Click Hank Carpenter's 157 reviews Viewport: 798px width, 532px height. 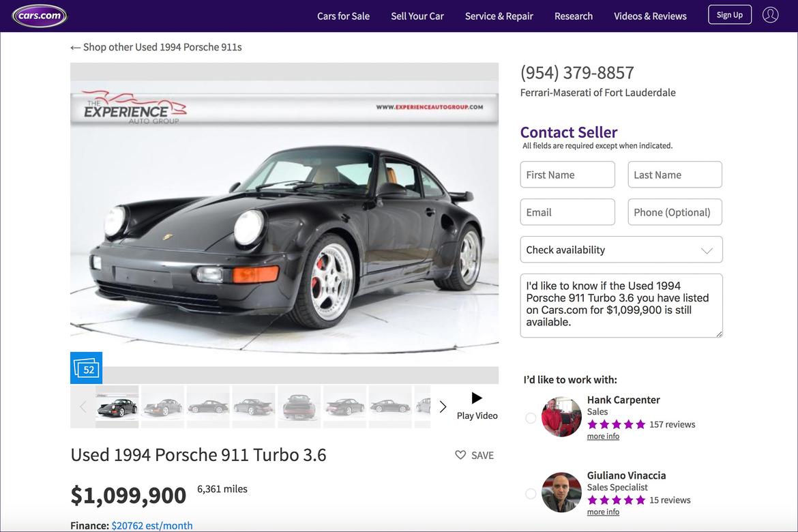coord(672,425)
